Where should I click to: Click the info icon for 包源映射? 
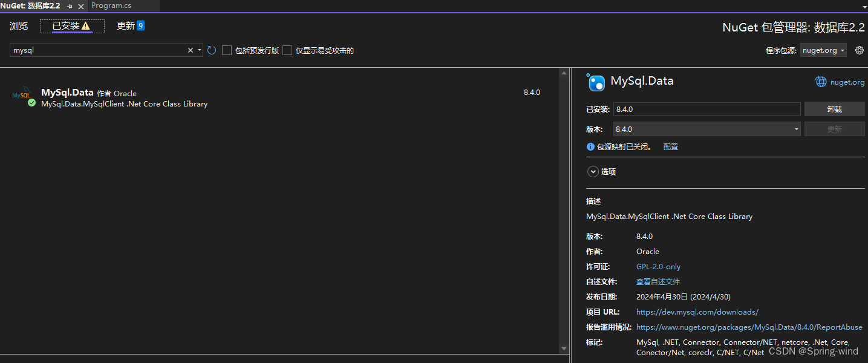pos(590,146)
